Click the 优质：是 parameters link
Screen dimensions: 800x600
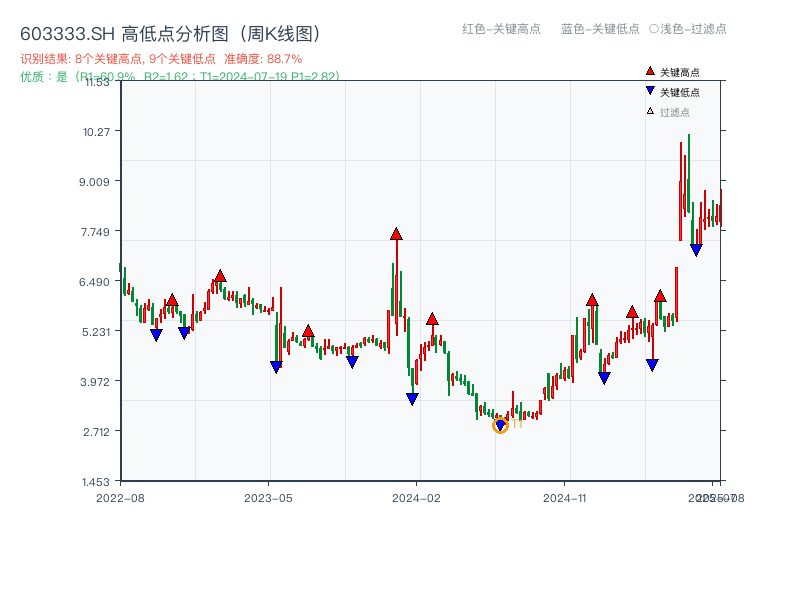(180, 73)
